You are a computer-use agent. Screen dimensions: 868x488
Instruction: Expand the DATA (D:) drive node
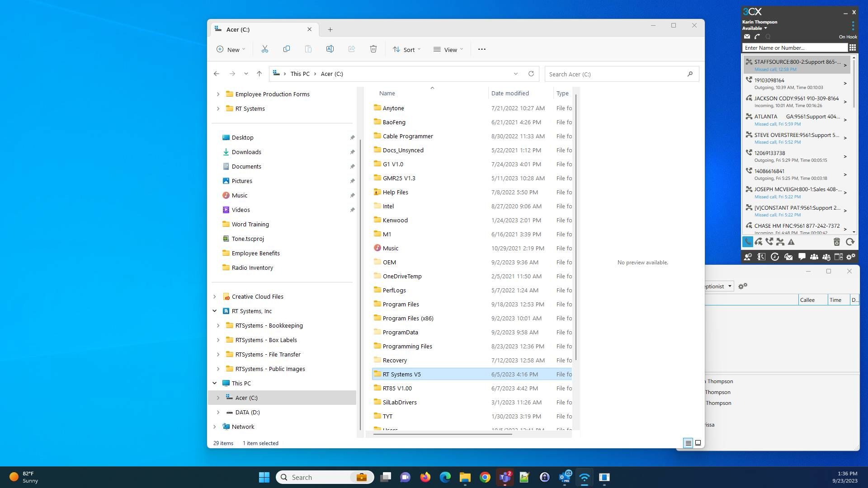tap(218, 412)
